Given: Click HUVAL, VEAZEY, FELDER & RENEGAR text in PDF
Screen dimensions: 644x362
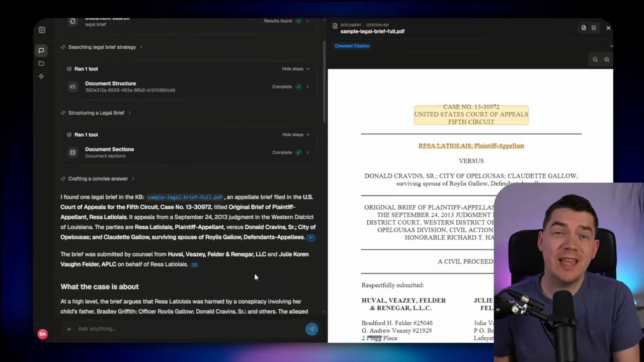Looking at the screenshot, I should click(x=404, y=304).
